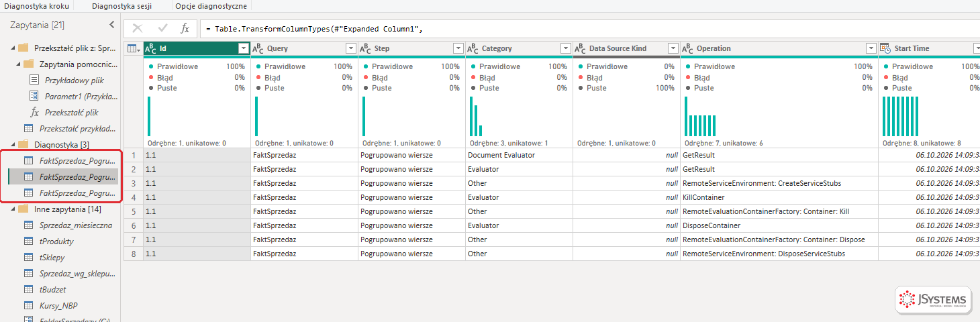Open the table menu icon at grid corner
Viewport: 980px width, 322px height.
[134, 48]
